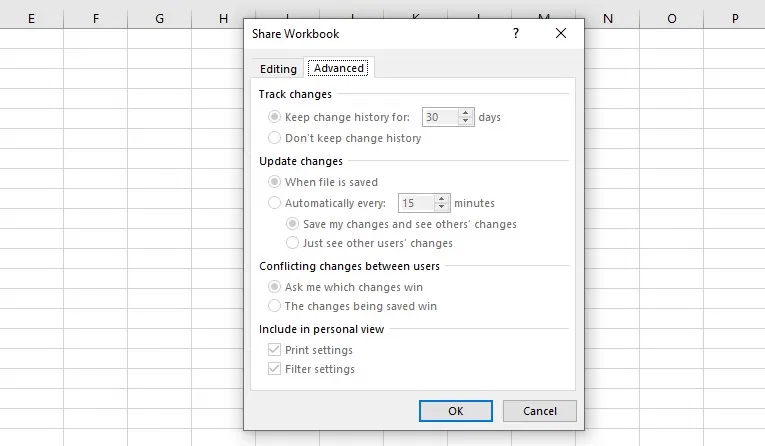This screenshot has height=446, width=765.
Task: Select column H header in the spreadsheet
Action: [223, 19]
